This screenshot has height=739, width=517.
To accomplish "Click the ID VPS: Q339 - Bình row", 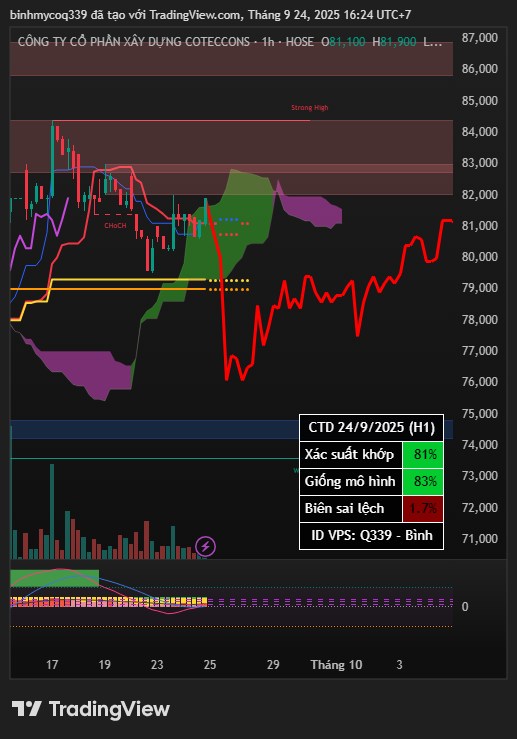I will (x=371, y=535).
